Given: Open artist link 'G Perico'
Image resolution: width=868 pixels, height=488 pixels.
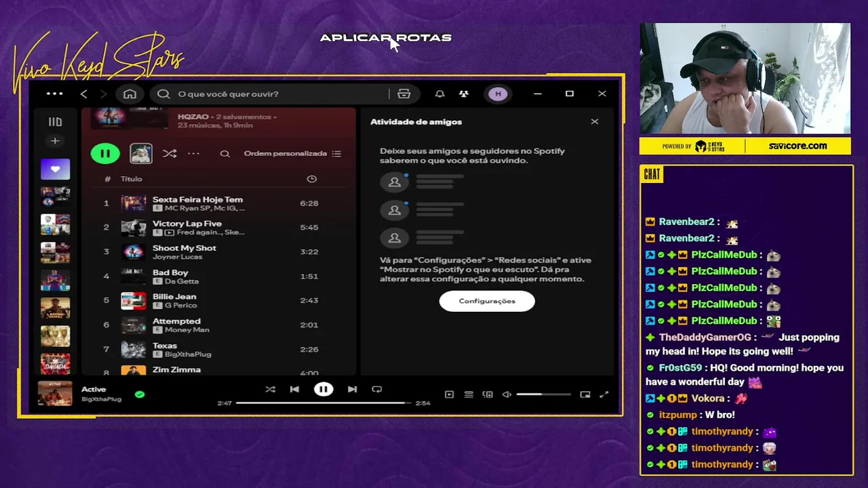Looking at the screenshot, I should (x=180, y=305).
